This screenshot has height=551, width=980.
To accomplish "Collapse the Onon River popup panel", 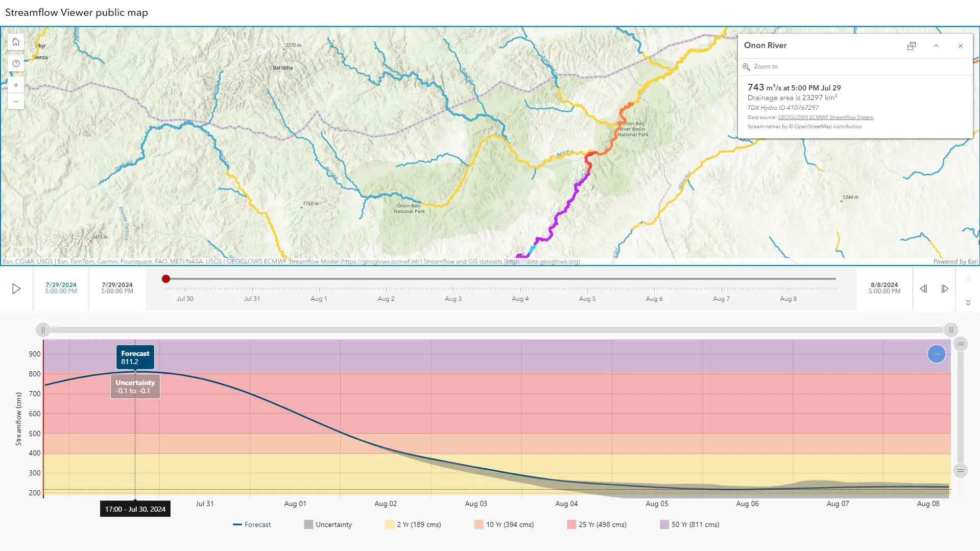I will [936, 46].
